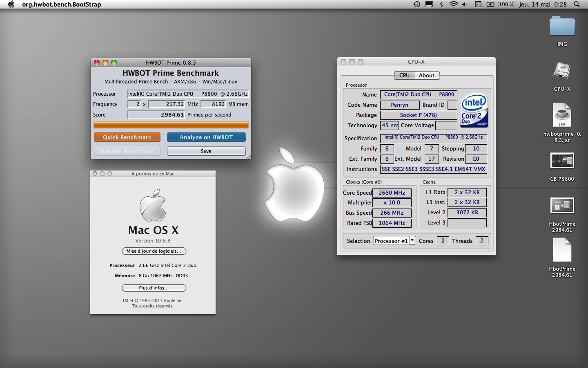The height and width of the screenshot is (368, 588).
Task: Click the Level 2 cache 3072 KB field
Action: pyautogui.click(x=467, y=212)
